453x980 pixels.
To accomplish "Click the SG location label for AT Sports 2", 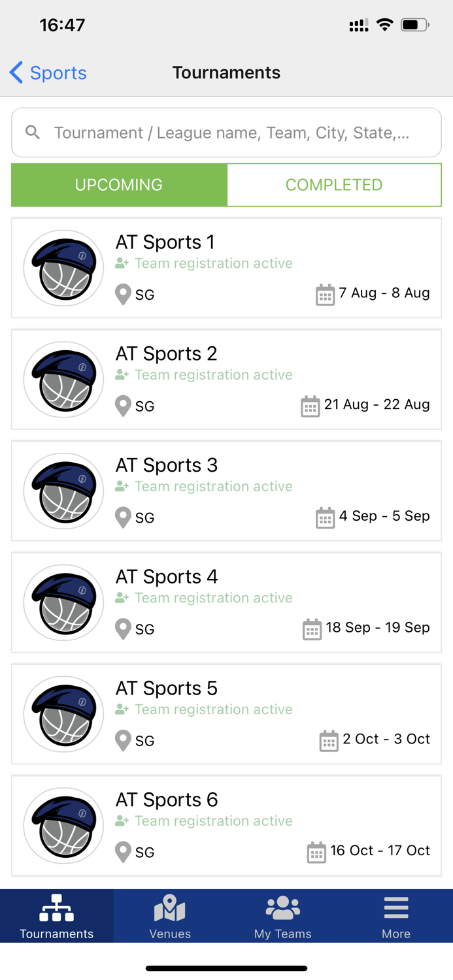I will tap(143, 406).
